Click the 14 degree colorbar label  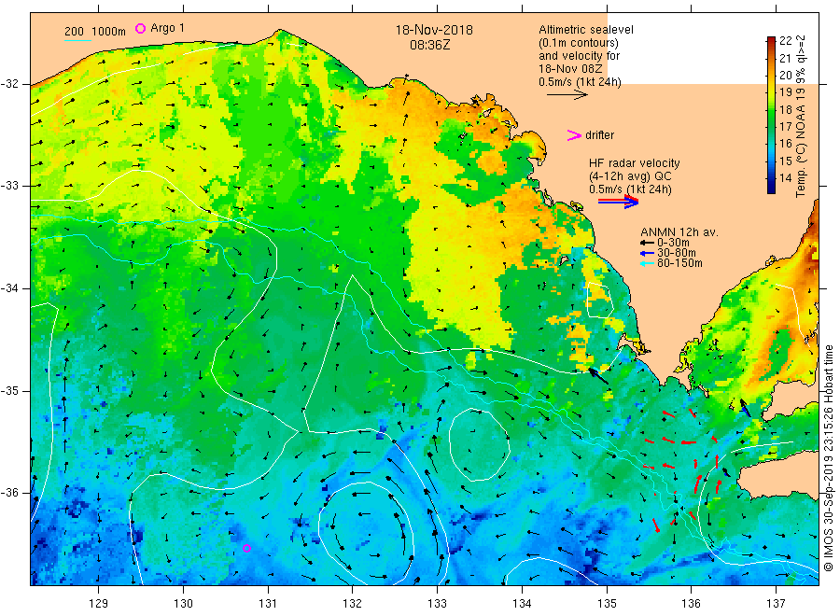pyautogui.click(x=785, y=178)
